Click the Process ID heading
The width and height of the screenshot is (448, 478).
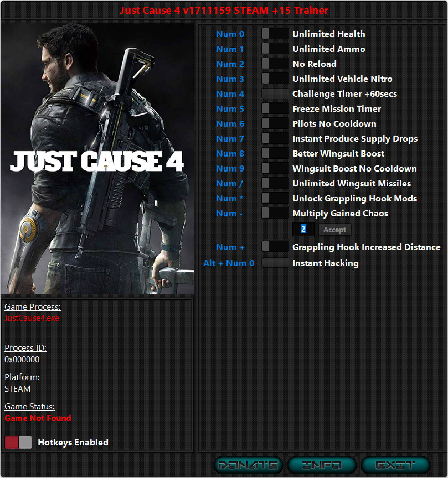(x=25, y=348)
